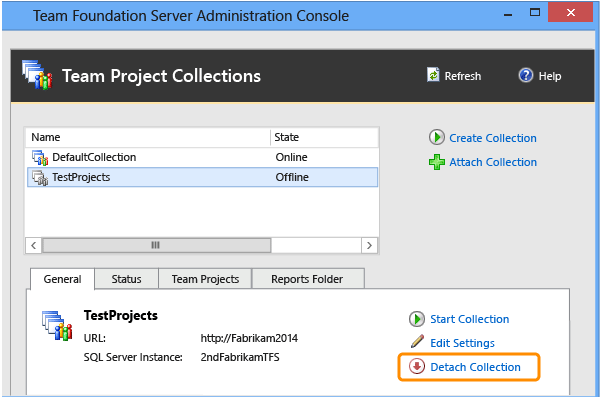Click the 2ndFabrikamTFS instance value

point(240,357)
